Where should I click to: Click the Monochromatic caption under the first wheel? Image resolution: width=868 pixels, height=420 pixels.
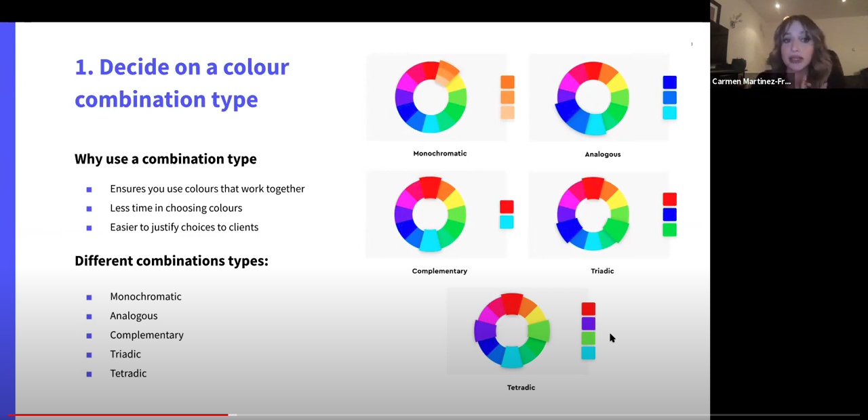439,154
